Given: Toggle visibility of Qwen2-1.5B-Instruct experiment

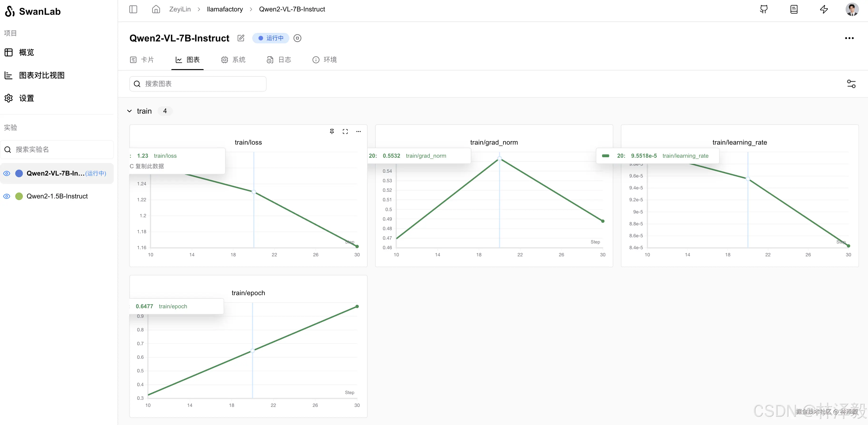Looking at the screenshot, I should pyautogui.click(x=7, y=196).
